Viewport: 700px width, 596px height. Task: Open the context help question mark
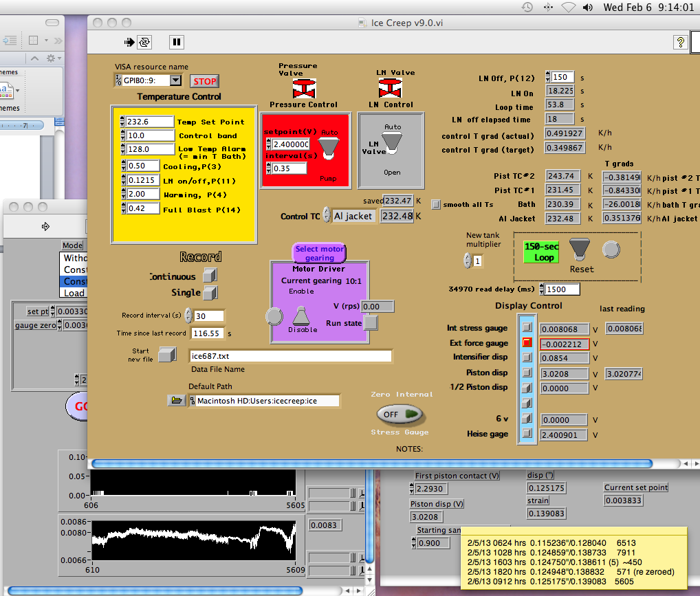coord(679,42)
